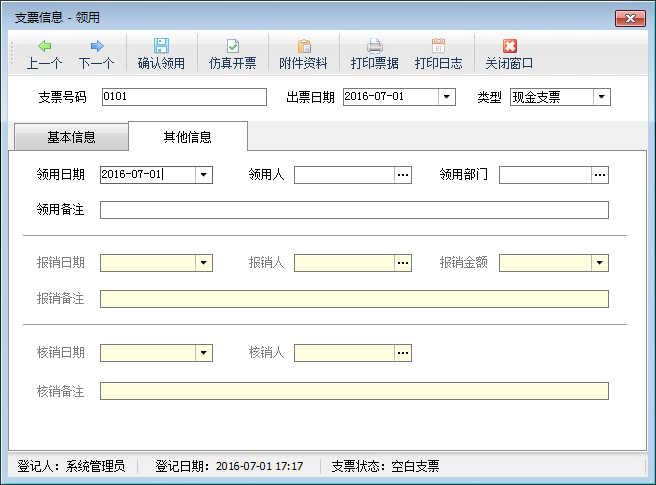Open 仿真开票 simulated invoice tool
Screen dimensions: 656x485
coord(232,54)
